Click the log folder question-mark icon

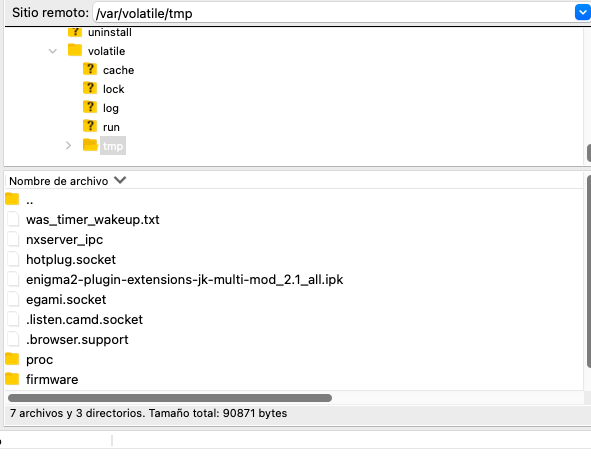tap(90, 107)
